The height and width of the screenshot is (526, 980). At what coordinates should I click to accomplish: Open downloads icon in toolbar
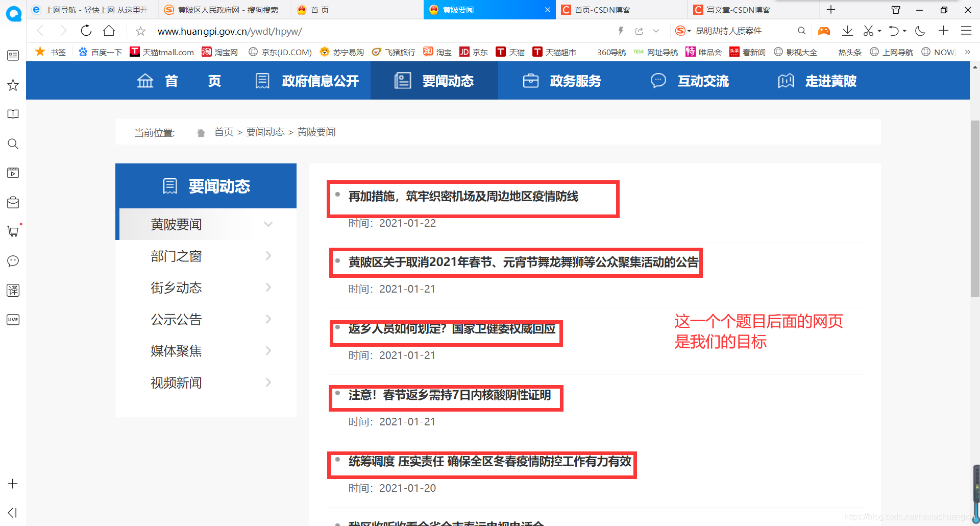pos(847,31)
